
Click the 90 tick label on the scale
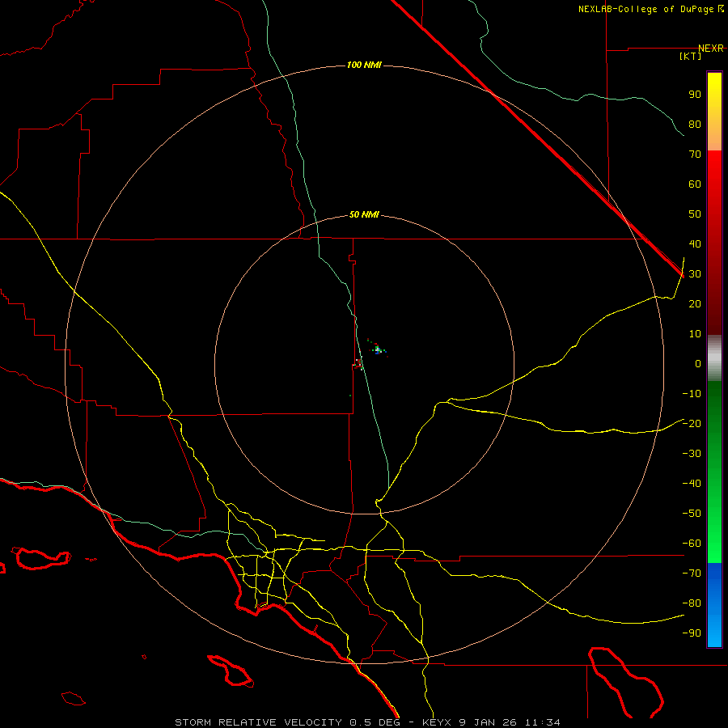pyautogui.click(x=695, y=95)
